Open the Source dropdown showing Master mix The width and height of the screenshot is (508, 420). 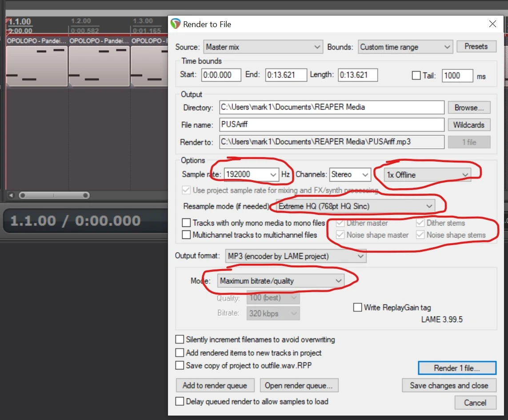[x=263, y=47]
